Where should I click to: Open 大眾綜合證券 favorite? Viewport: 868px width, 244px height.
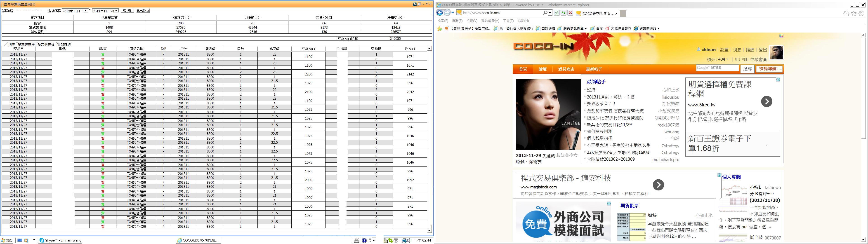[618, 29]
